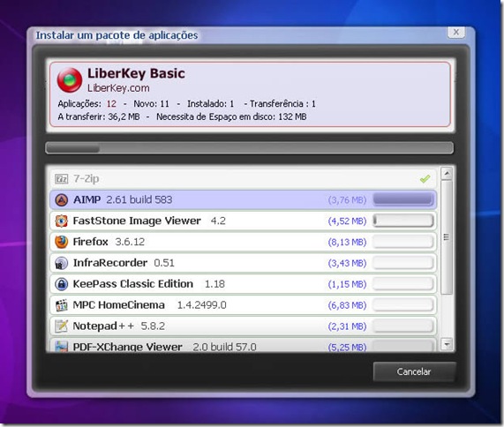This screenshot has height=427, width=504.
Task: Click the application list scrollbar thumb
Action: tap(447, 237)
